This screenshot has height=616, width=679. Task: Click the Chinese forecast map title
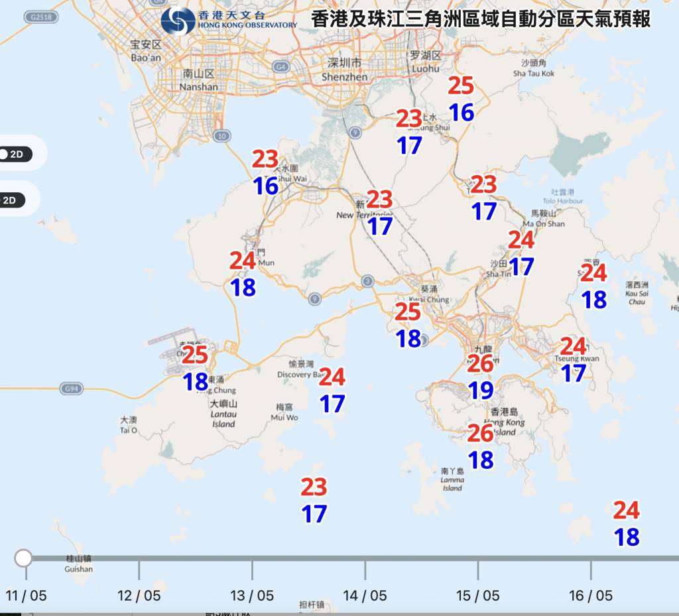481,19
